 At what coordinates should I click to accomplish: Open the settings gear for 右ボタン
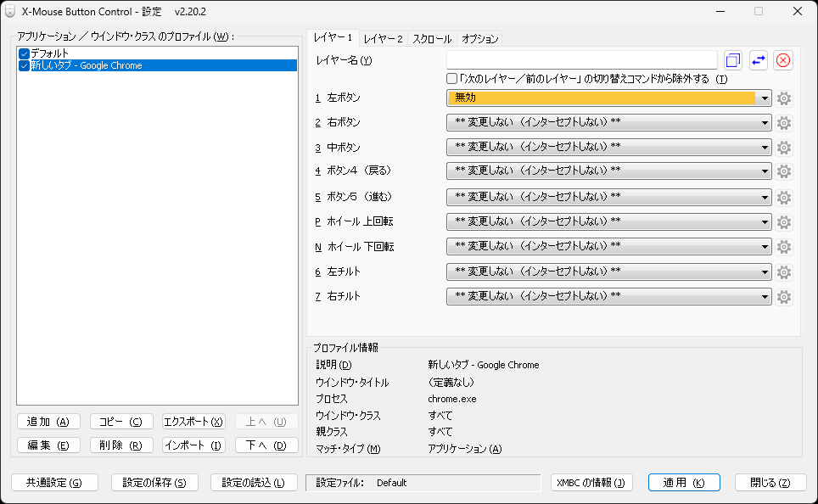pyautogui.click(x=783, y=122)
